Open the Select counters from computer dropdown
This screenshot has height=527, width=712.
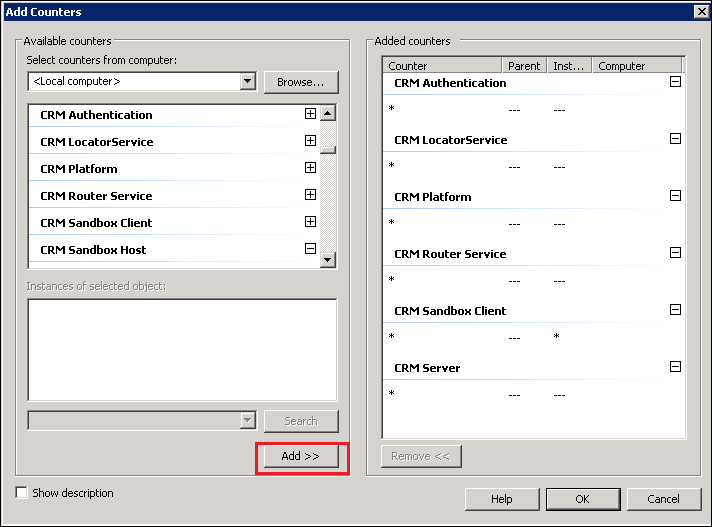pyautogui.click(x=248, y=81)
